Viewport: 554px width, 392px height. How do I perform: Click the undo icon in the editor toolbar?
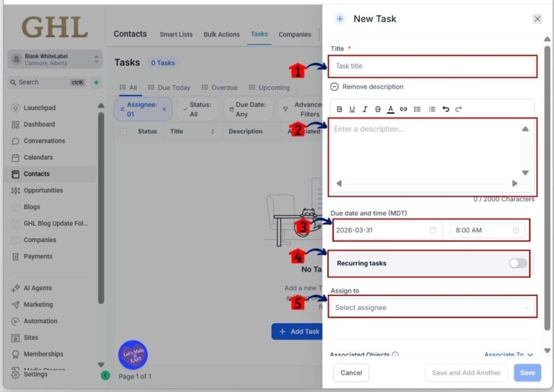click(444, 109)
